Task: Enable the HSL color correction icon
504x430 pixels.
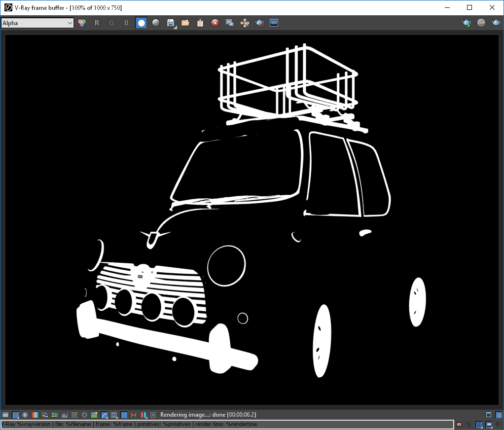Action: pyautogui.click(x=45, y=415)
